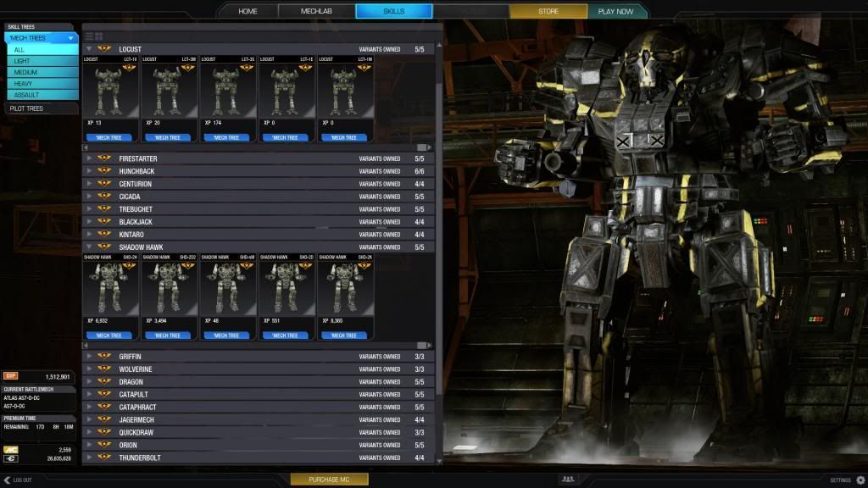The image size is (868, 488).
Task: Filter mech trees by All
Action: [42, 50]
